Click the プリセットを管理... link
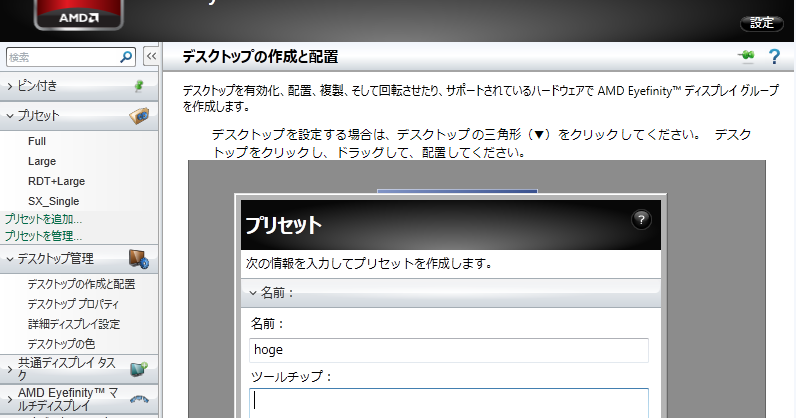Image resolution: width=796 pixels, height=418 pixels. tap(43, 236)
